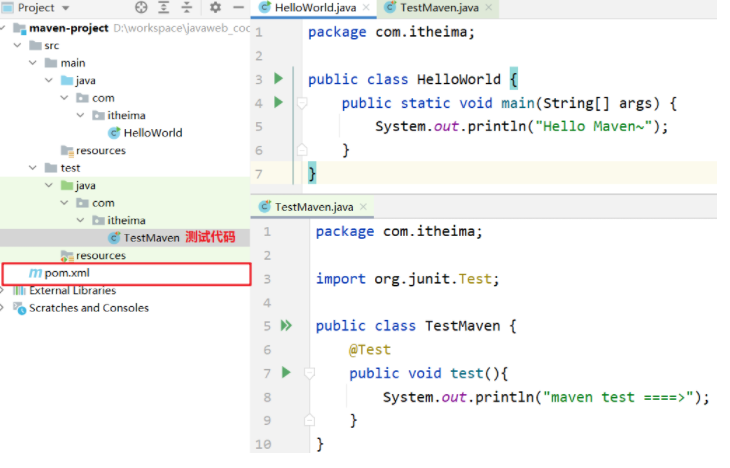
Task: Switch to the HelloWorld.java top tab
Action: (x=315, y=8)
